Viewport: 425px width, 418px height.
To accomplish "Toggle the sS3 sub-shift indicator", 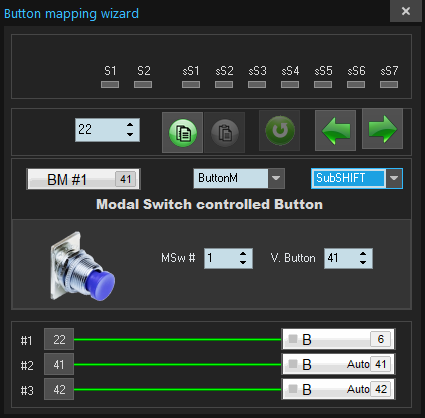I will pos(257,85).
